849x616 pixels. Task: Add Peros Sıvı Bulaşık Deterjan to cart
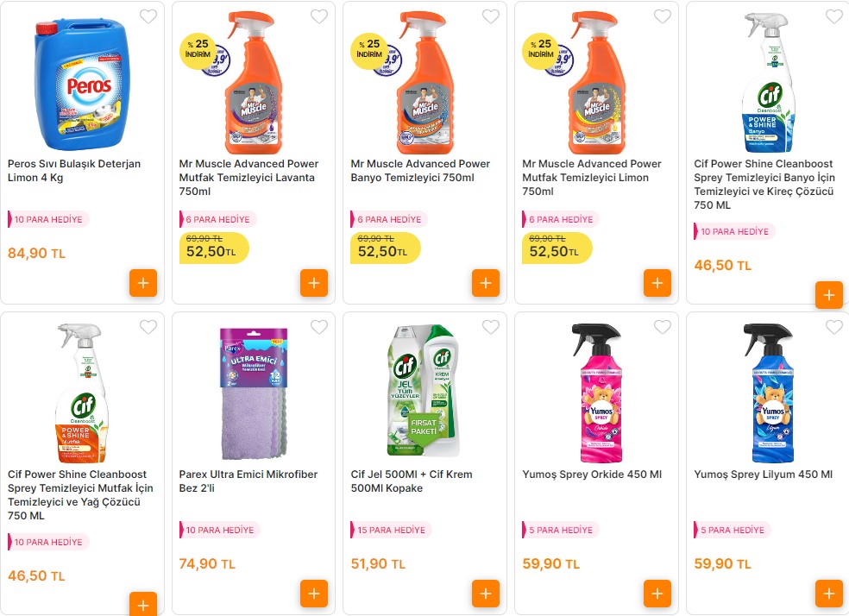143,283
